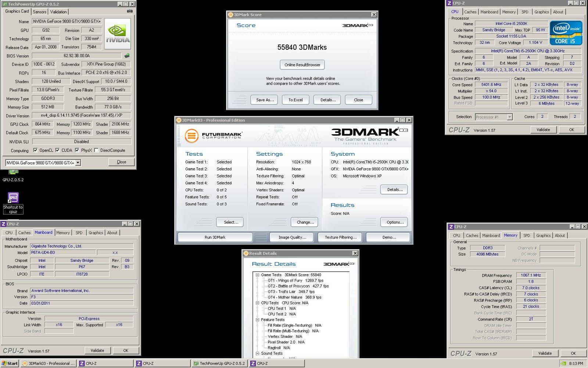Open the GeForce 9800 GTX GPU selector dropdown
This screenshot has width=588, height=368.
[x=78, y=163]
